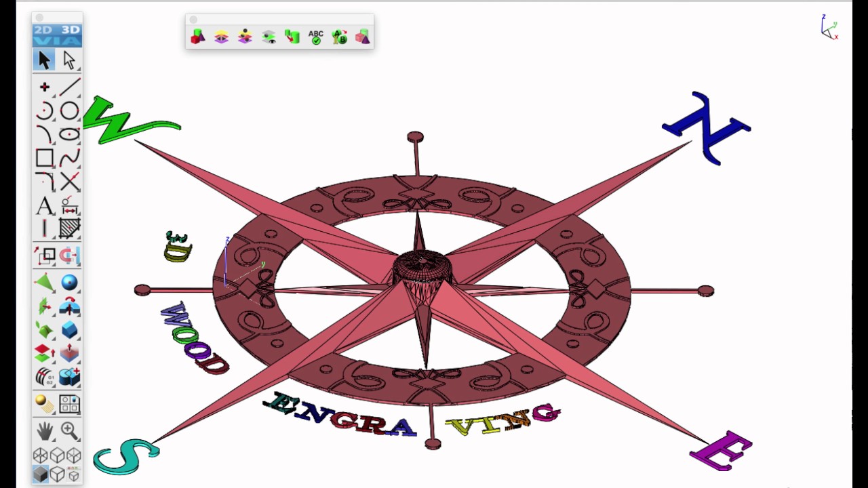Screen dimensions: 868x488
Task: Select the black arrow selection tool
Action: click(x=45, y=60)
